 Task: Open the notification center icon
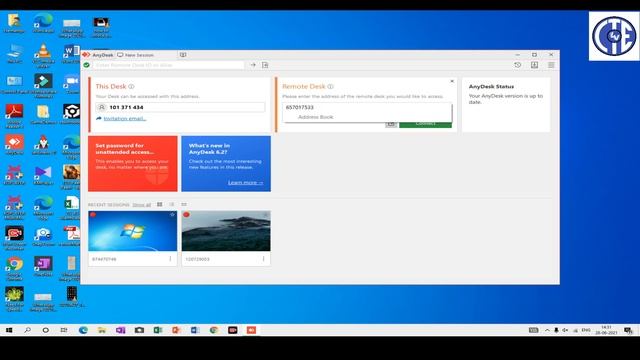[628, 330]
